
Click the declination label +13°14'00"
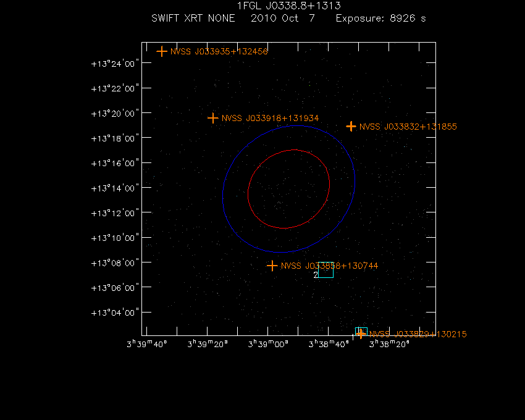(x=115, y=188)
